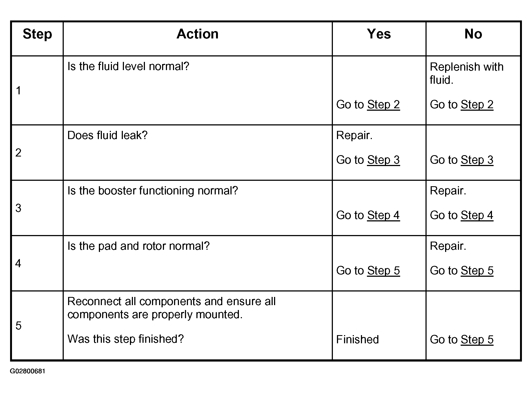This screenshot has height=394, width=532.
Task: Open Step 4 link in row 3 Yes column
Action: 383,215
